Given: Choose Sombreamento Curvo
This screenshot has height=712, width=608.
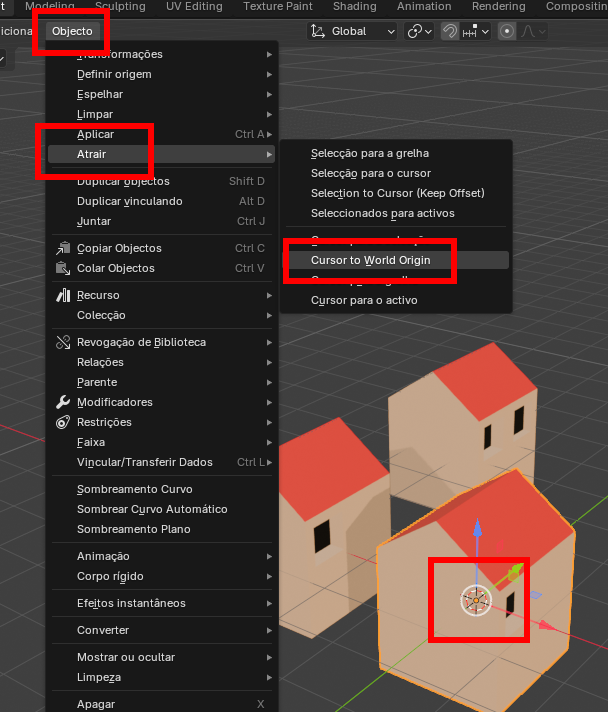Looking at the screenshot, I should tap(161, 489).
